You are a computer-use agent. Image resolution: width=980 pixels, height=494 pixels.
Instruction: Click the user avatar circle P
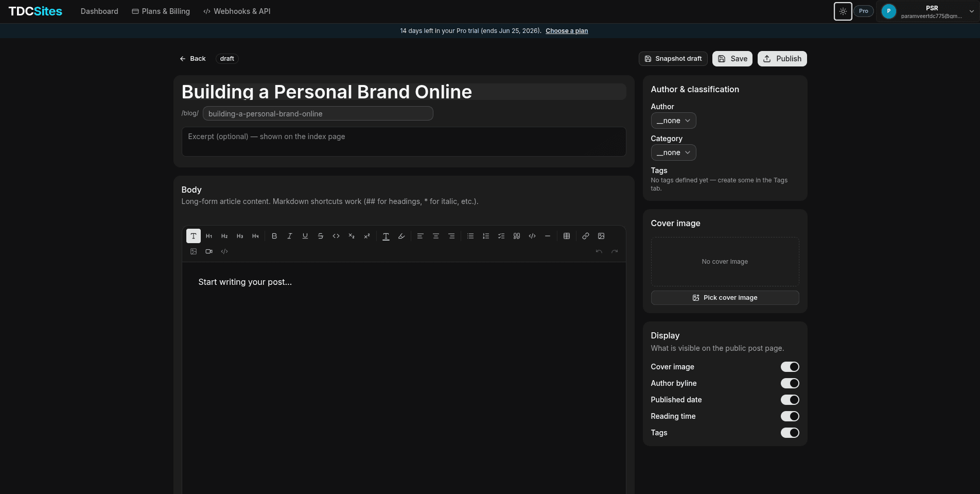pos(888,11)
